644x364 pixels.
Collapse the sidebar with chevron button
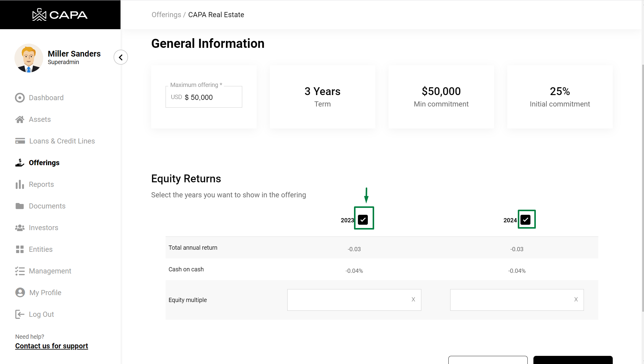(121, 57)
